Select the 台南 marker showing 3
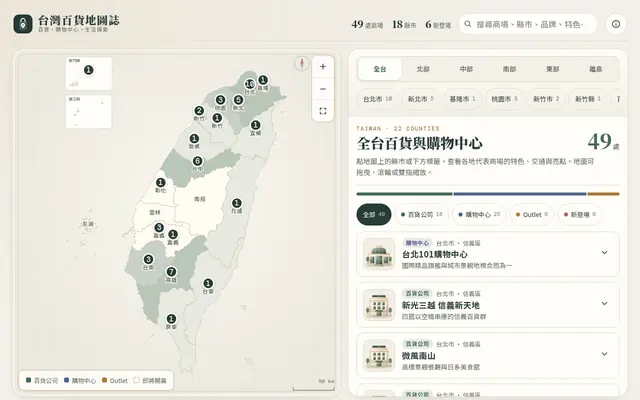The width and height of the screenshot is (640, 400). pyautogui.click(x=148, y=259)
